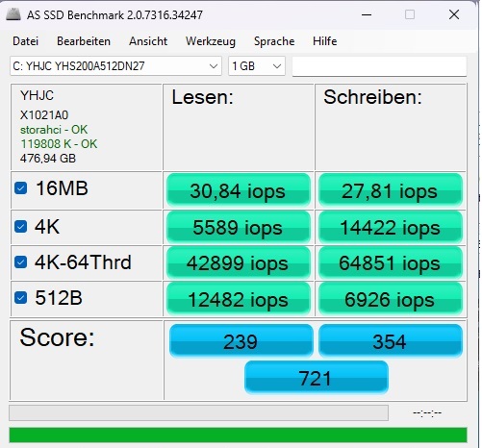Viewport: 482px width, 448px height.
Task: Click the Lesen: column header
Action: [202, 97]
